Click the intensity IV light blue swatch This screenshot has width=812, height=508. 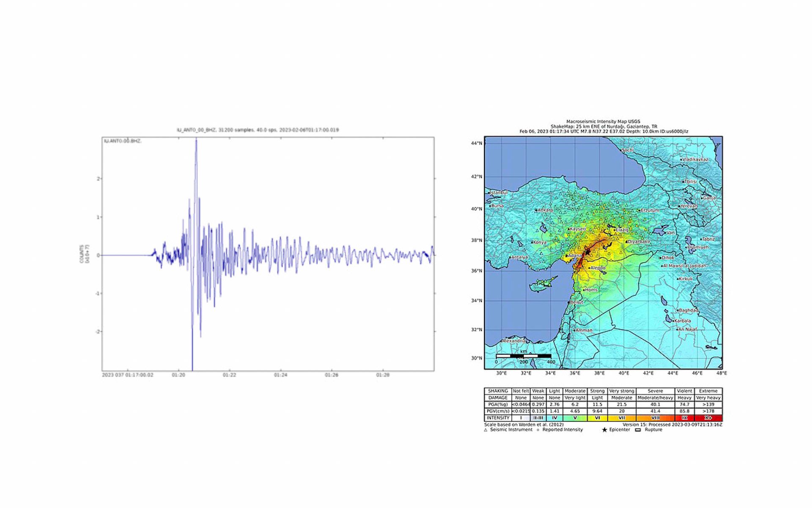554,418
